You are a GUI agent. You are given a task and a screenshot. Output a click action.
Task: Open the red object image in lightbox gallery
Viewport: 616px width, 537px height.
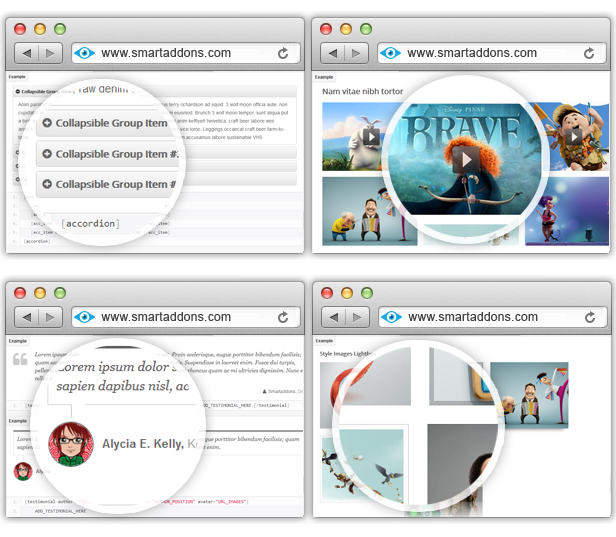pos(365,395)
